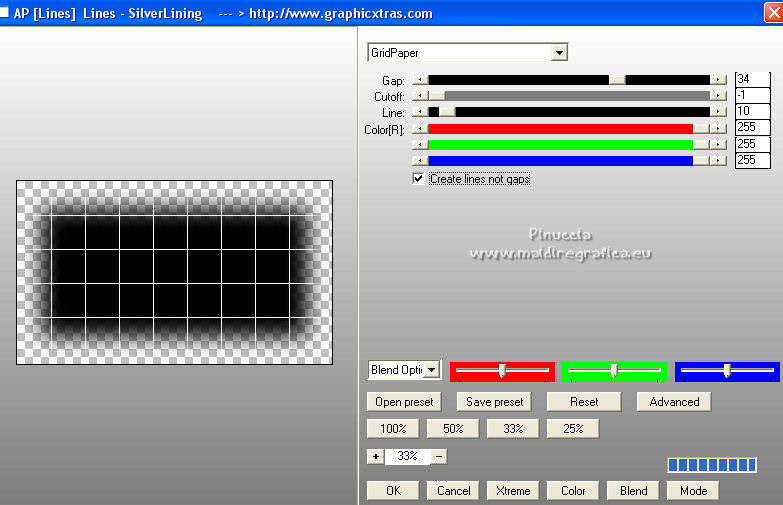Click the Gap value field showing 34
The width and height of the screenshot is (783, 505).
pos(753,79)
